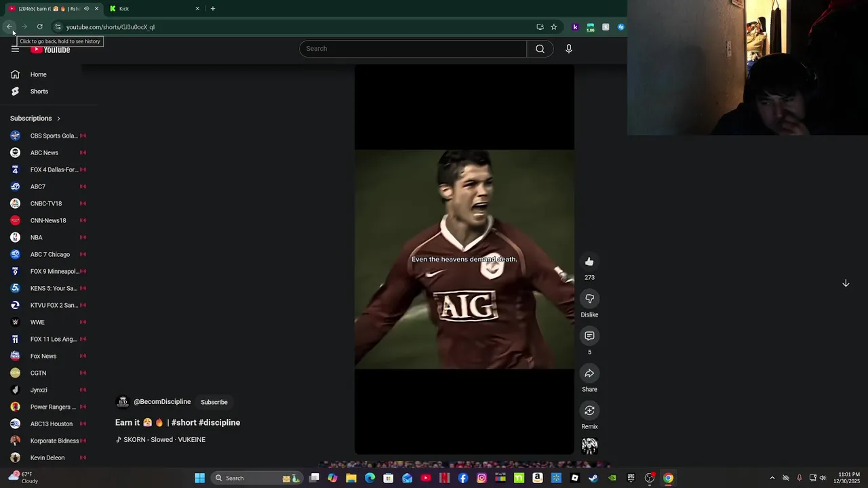
Task: Open the sound thumbnail below Remix
Action: tap(589, 445)
